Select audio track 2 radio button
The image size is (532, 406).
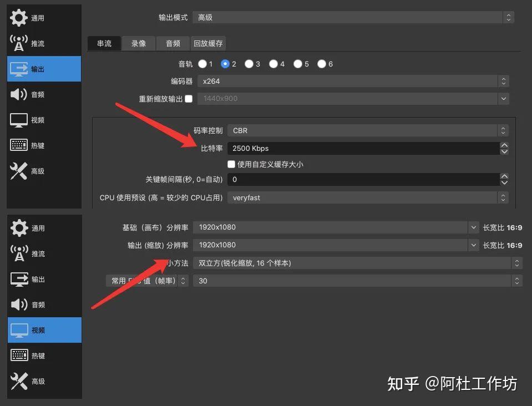tap(225, 64)
